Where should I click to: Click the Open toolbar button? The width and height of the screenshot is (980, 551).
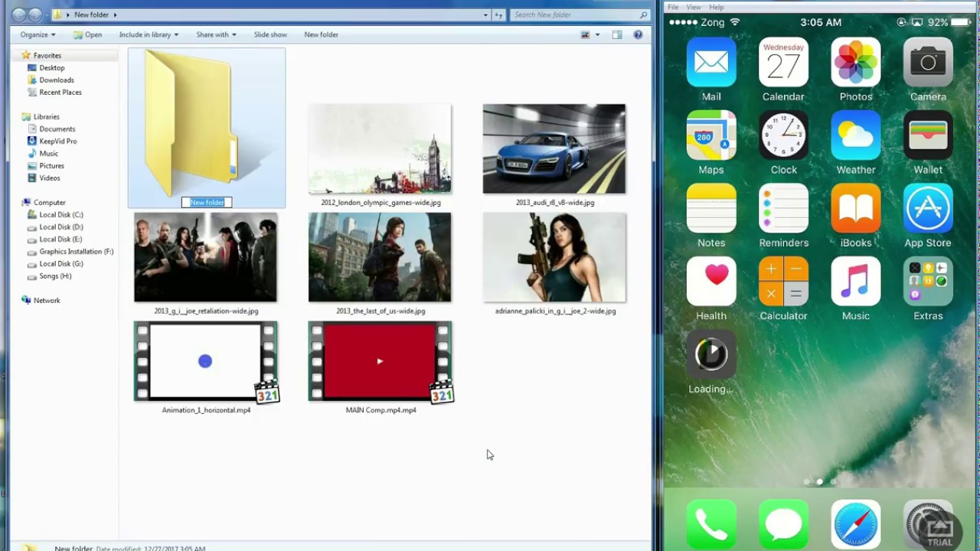87,34
